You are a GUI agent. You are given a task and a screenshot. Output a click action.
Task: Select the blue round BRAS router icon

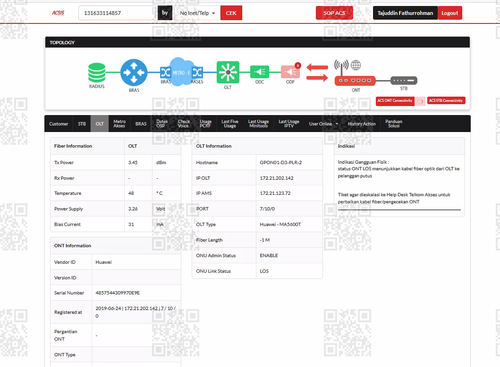pyautogui.click(x=134, y=72)
